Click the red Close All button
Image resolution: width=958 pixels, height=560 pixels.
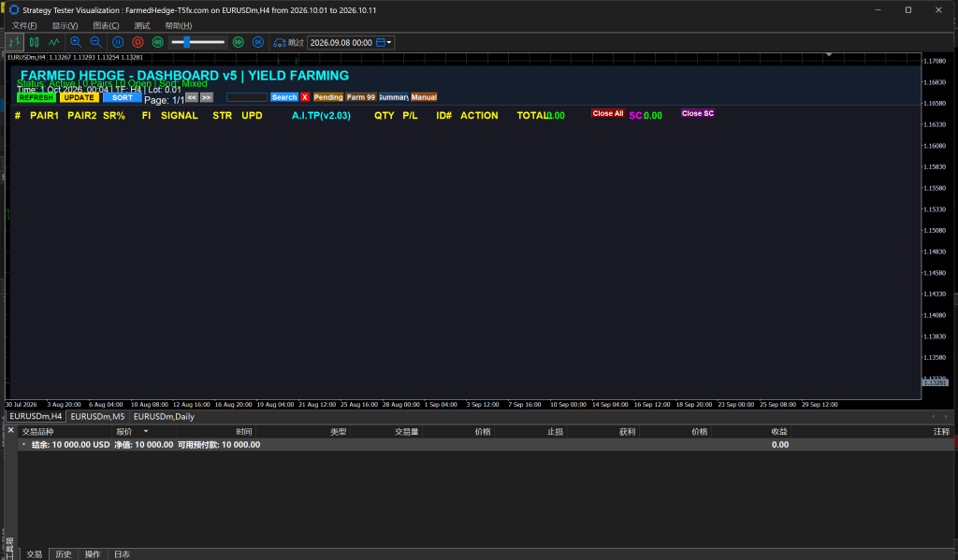click(608, 113)
